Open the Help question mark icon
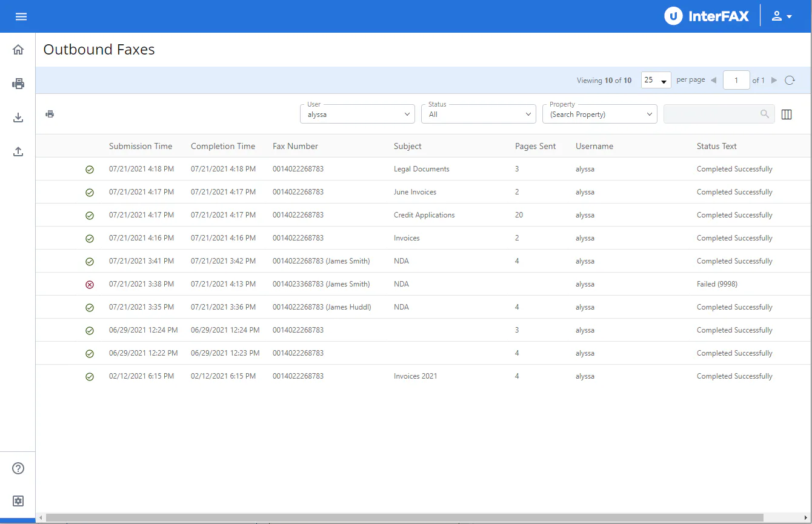Image resolution: width=812 pixels, height=524 pixels. point(18,468)
